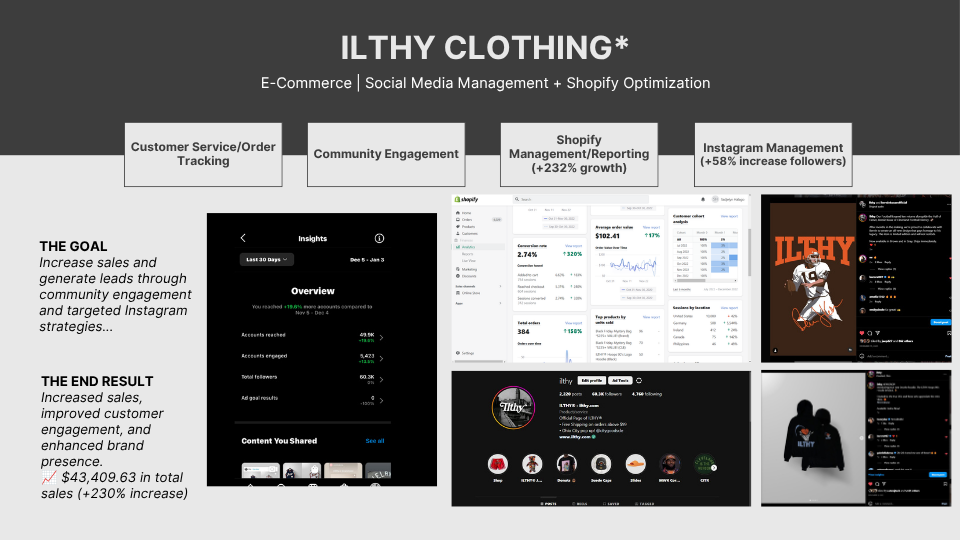Click Community Engagement box

386,154
